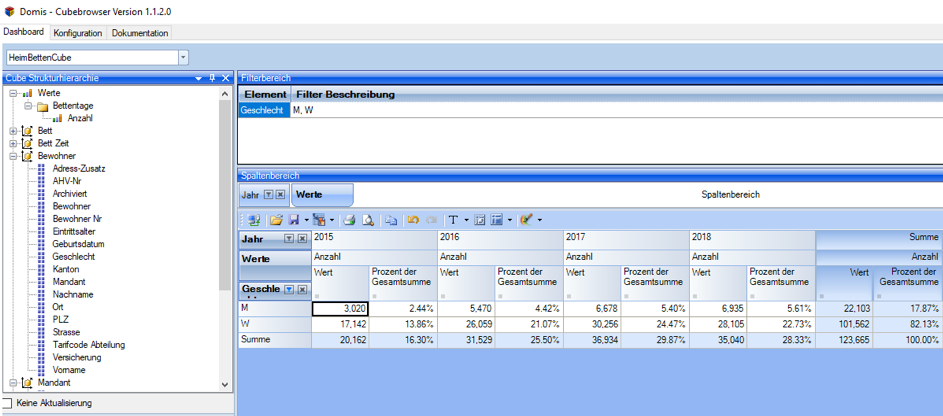
Task: Open the export icon dropdown arrow
Action: [332, 220]
